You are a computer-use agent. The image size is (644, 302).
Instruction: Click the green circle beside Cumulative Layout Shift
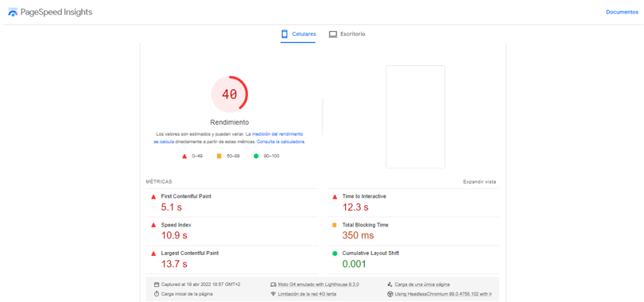coord(334,254)
